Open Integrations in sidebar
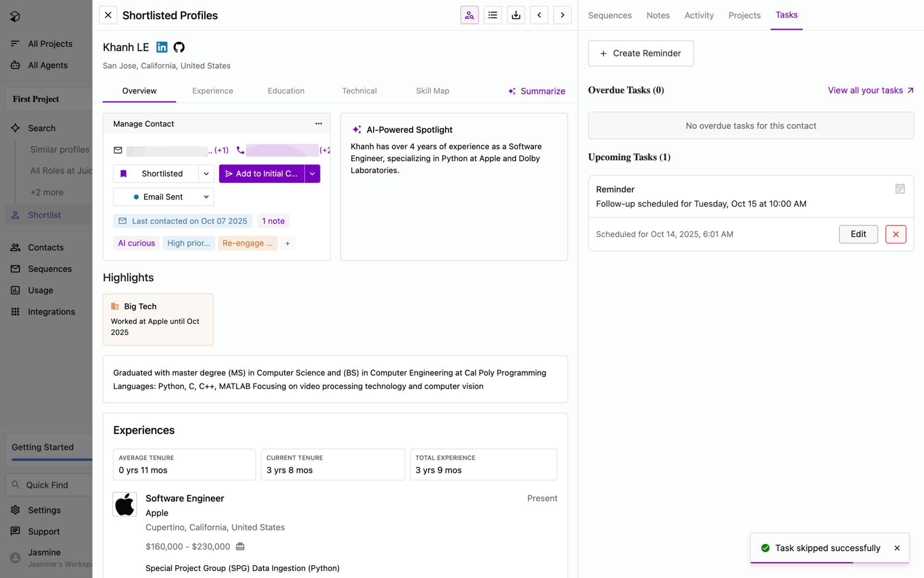Image resolution: width=924 pixels, height=578 pixels. coord(51,312)
